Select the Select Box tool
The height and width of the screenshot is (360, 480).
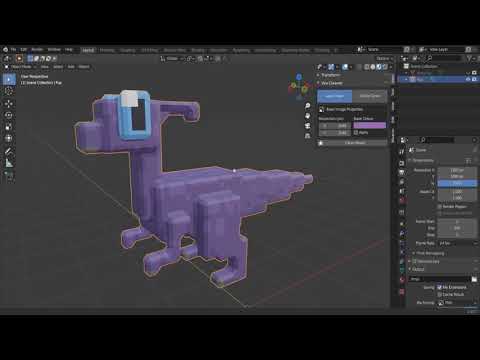(x=9, y=79)
